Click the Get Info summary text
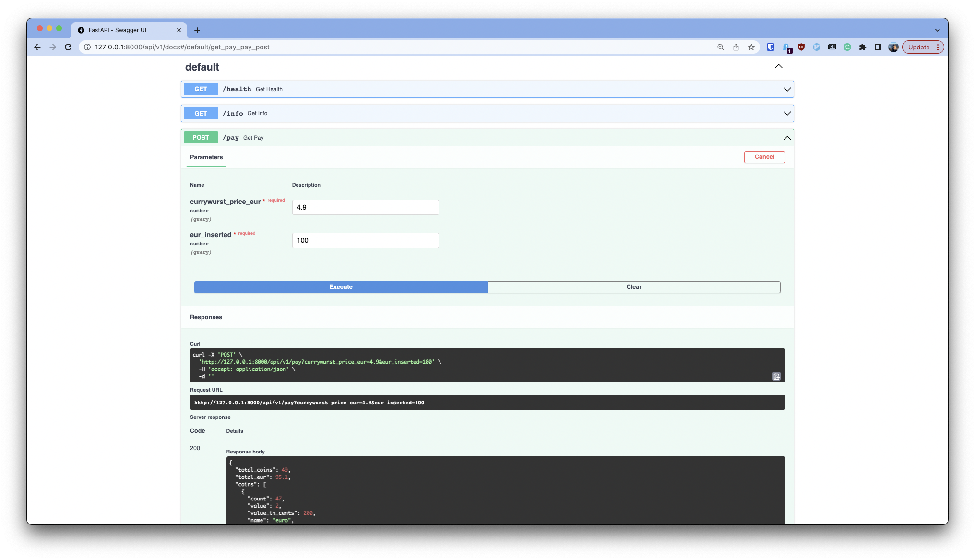Image resolution: width=975 pixels, height=560 pixels. coord(258,113)
